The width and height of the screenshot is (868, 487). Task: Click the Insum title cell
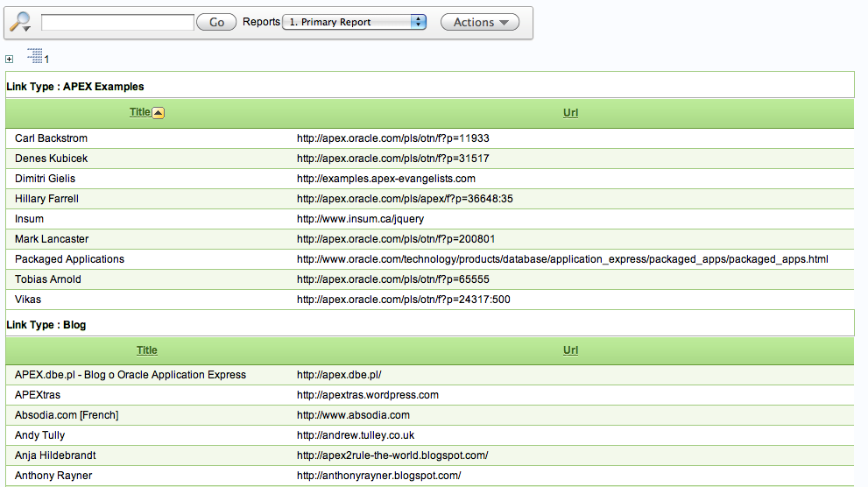coord(29,219)
